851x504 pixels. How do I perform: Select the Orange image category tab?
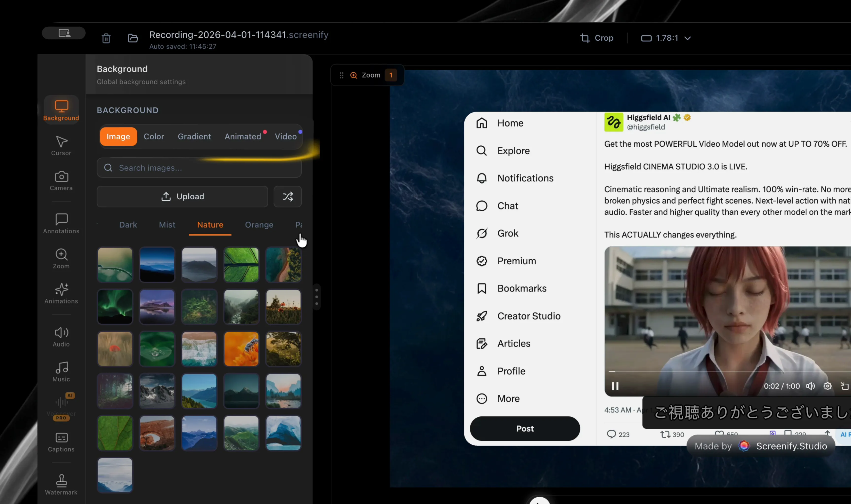coord(259,225)
